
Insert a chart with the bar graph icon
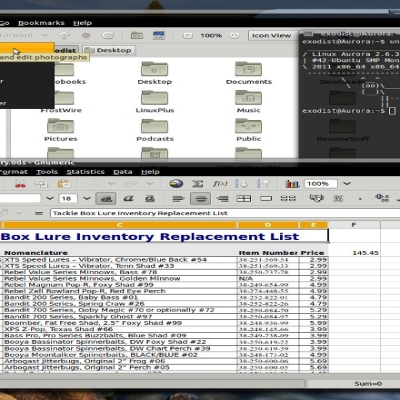tap(292, 184)
